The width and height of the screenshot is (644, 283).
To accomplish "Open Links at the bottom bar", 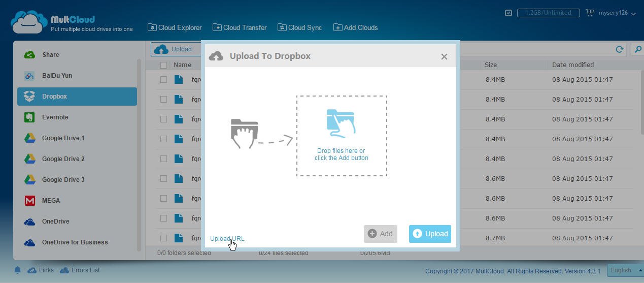I will click(41, 270).
